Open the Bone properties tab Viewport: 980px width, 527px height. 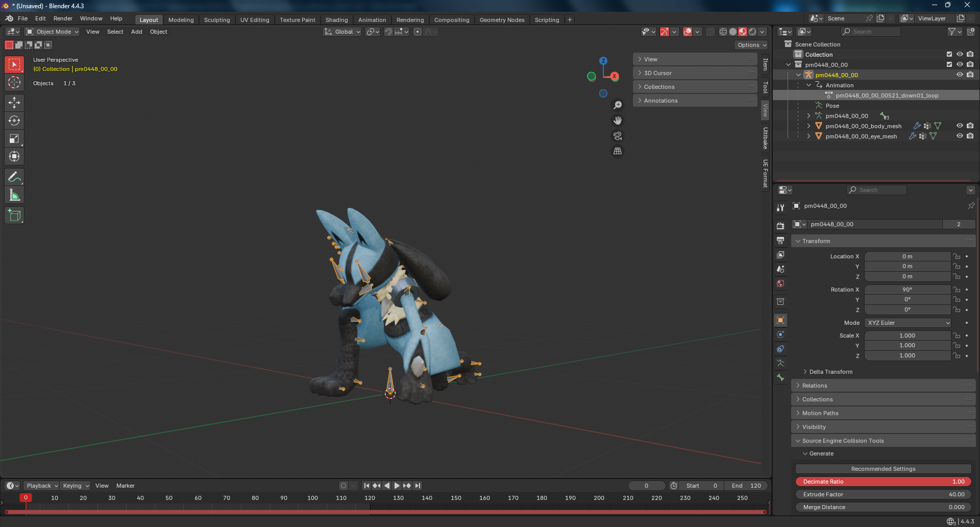tap(780, 377)
